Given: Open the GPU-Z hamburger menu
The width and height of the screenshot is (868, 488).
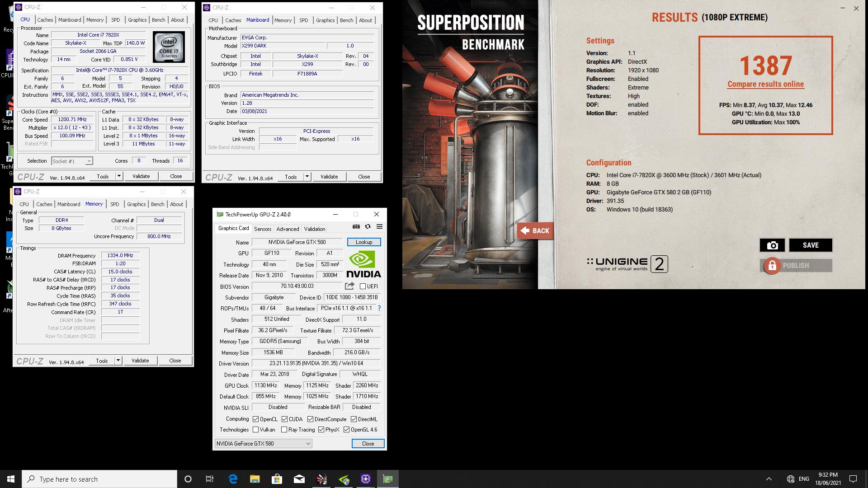Looking at the screenshot, I should [380, 226].
